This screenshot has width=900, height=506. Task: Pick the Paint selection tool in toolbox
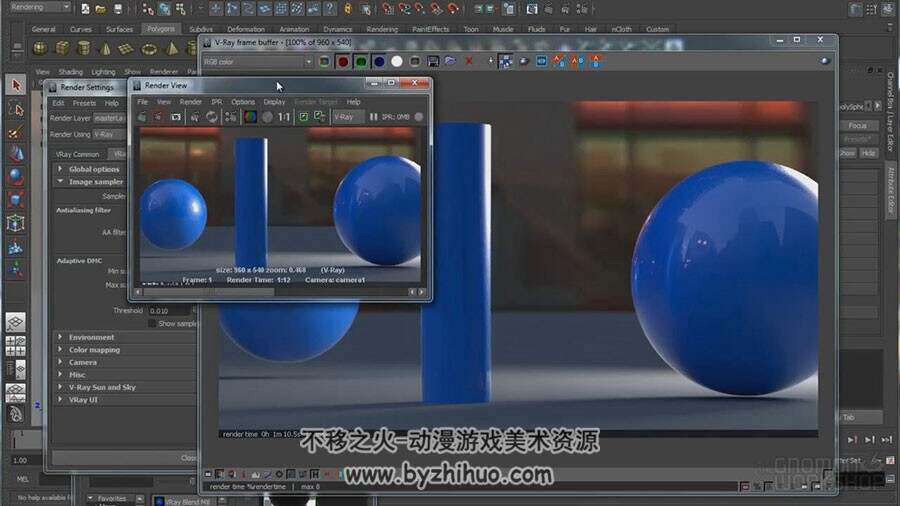click(x=15, y=132)
